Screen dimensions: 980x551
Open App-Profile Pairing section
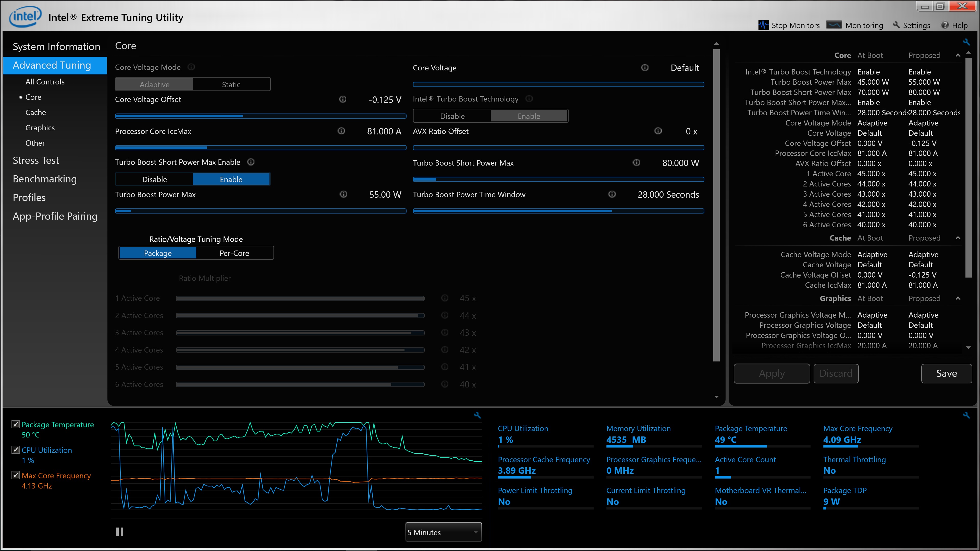tap(55, 216)
